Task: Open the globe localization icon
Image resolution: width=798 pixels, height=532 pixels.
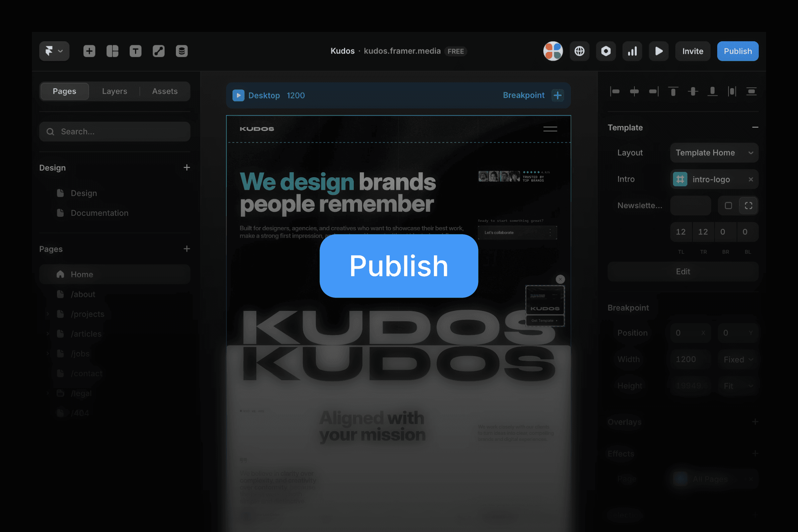Action: [x=580, y=51]
